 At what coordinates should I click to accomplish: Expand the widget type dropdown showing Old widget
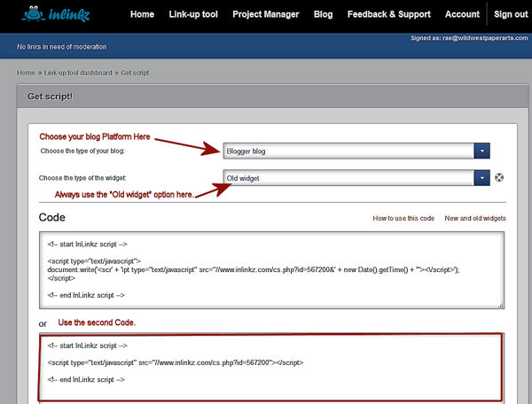point(356,177)
